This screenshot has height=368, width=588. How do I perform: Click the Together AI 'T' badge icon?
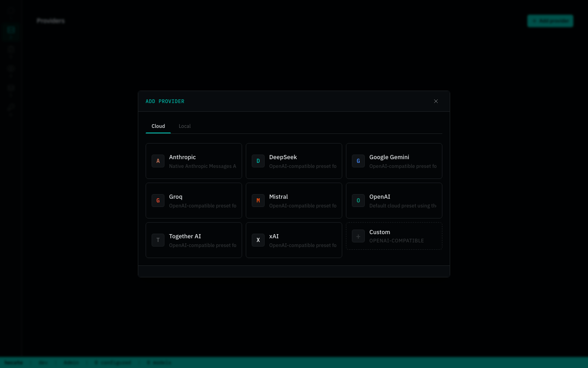[158, 240]
